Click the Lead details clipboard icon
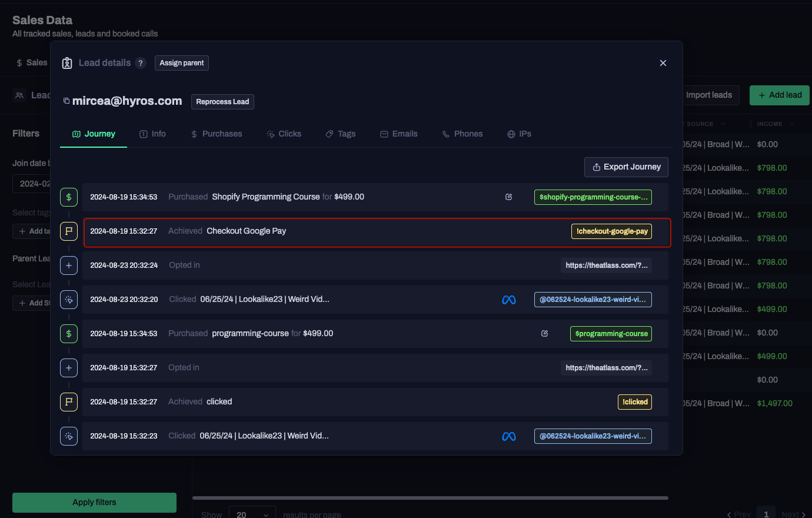 67,63
